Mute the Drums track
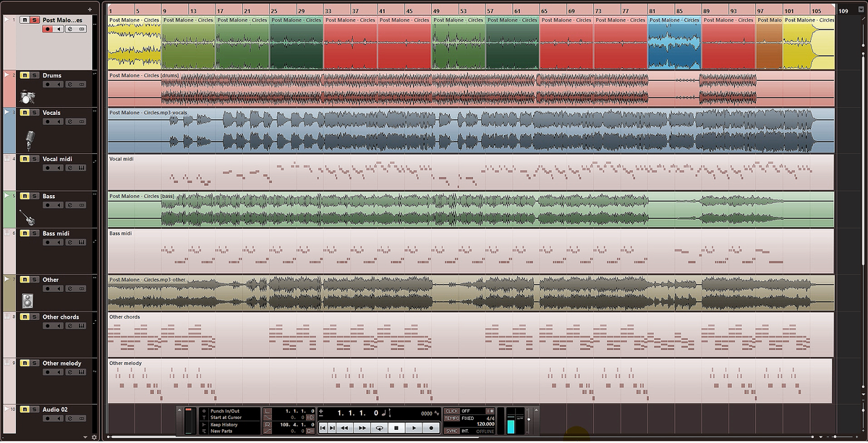The height and width of the screenshot is (443, 868). (25, 75)
